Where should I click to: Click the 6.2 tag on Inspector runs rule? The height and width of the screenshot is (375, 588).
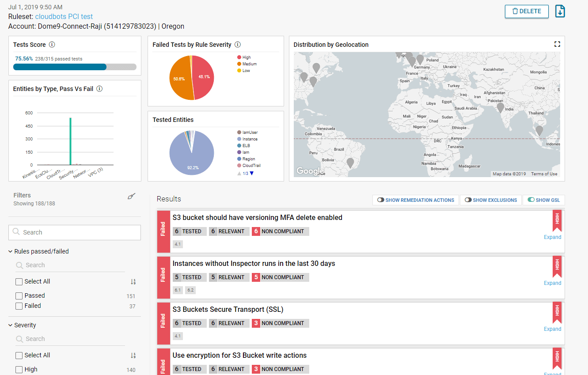190,290
